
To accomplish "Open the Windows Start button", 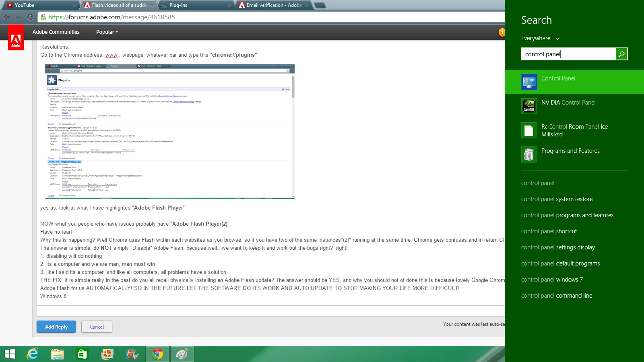I will [x=10, y=354].
